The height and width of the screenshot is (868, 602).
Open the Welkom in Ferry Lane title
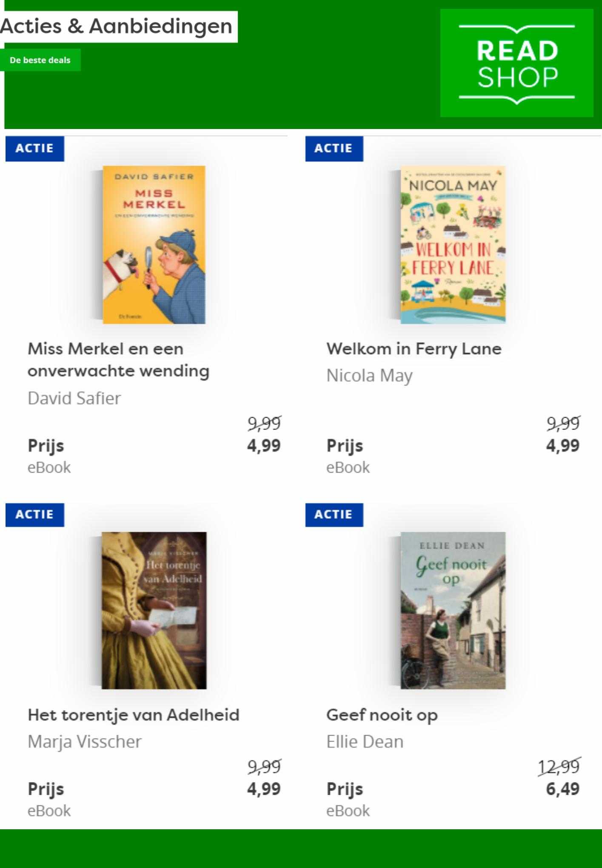coord(414,349)
